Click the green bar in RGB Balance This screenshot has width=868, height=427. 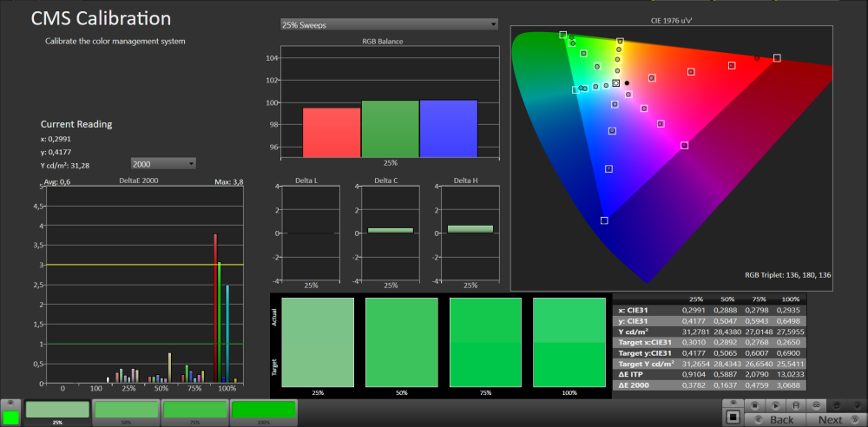(x=390, y=128)
